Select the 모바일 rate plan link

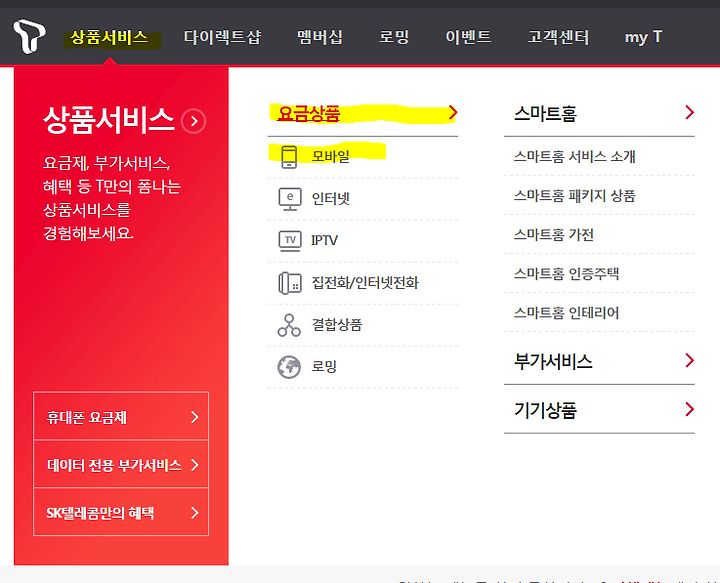click(331, 157)
